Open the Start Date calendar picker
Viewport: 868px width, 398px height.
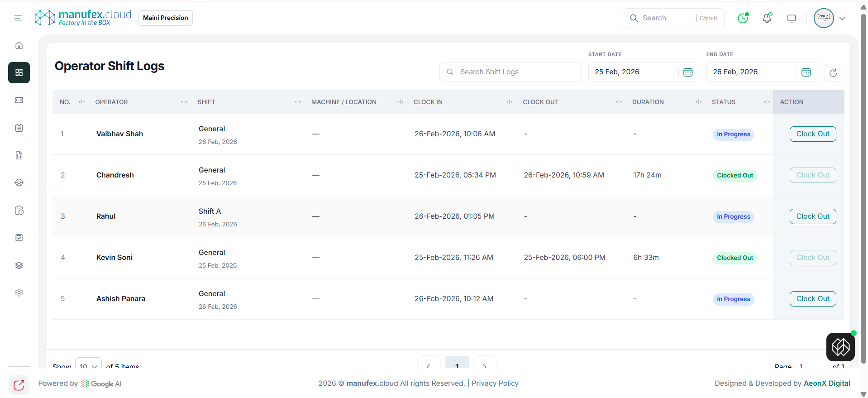pos(688,72)
